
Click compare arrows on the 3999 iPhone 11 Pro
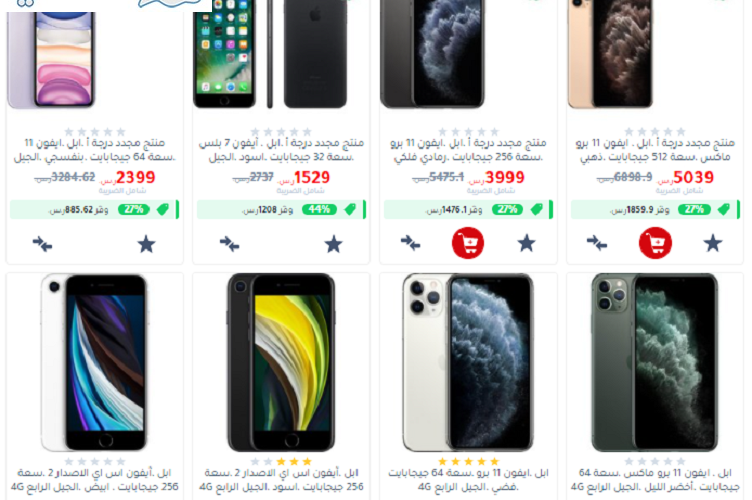click(x=411, y=243)
